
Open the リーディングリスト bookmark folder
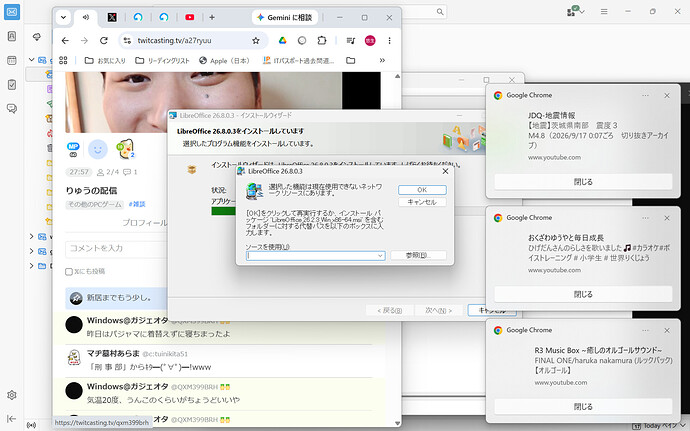pos(162,60)
